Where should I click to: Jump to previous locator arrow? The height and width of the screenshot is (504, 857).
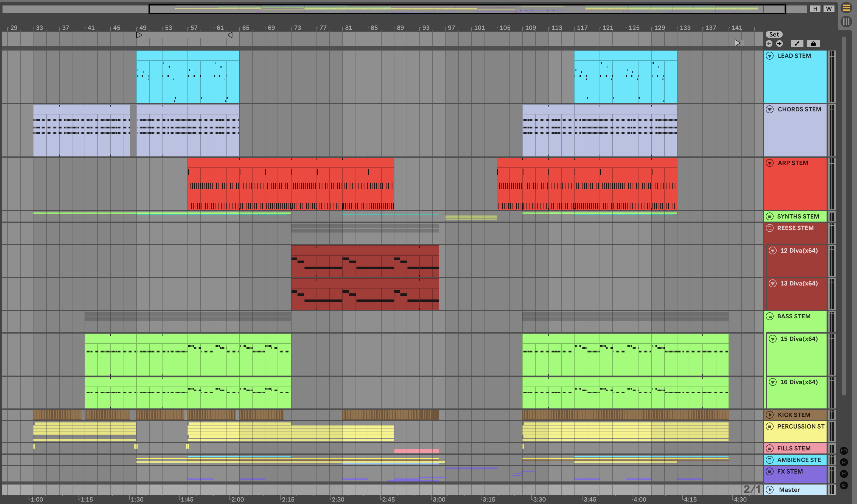coord(769,44)
